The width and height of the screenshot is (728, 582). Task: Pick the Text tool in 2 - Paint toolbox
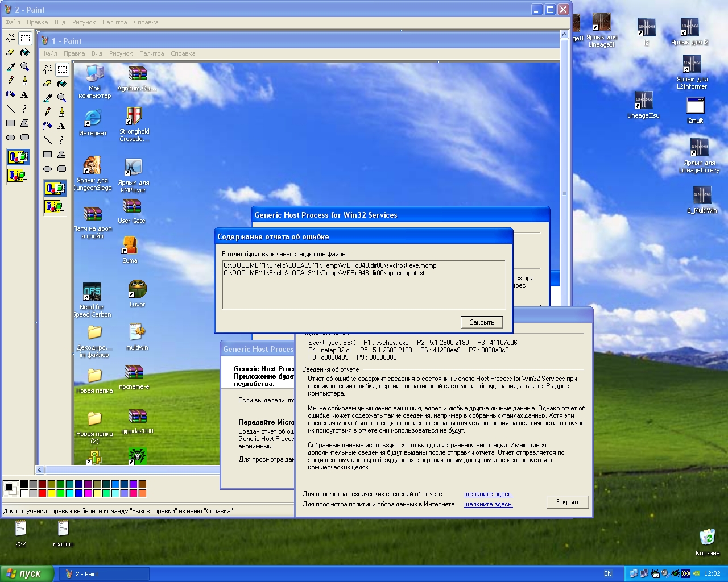[x=25, y=95]
